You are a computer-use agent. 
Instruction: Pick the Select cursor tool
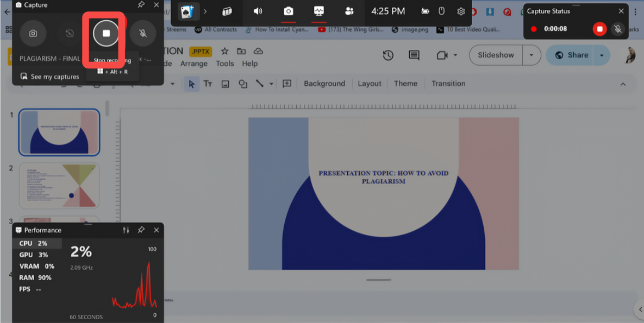(191, 84)
